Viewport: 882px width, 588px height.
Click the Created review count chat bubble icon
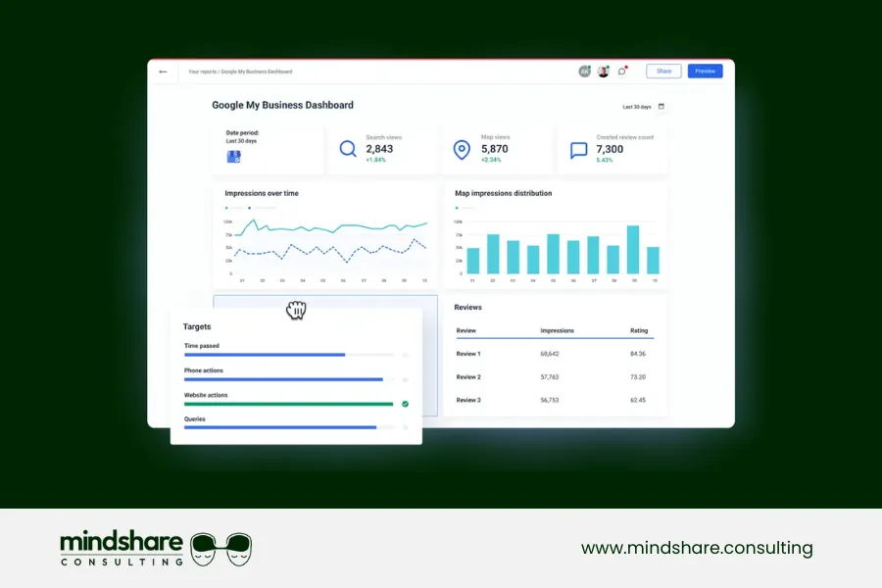[x=580, y=148]
